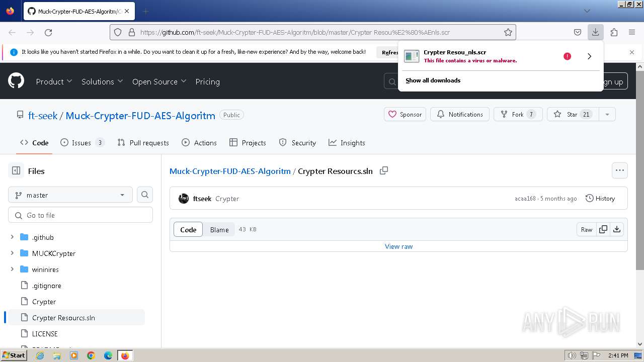The image size is (644, 362).
Task: Expand the .github folder
Action: click(x=12, y=237)
